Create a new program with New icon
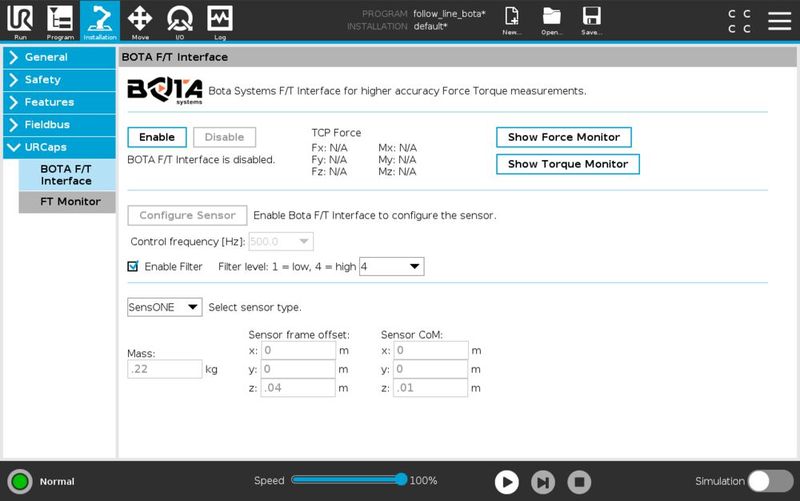This screenshot has height=501, width=800. pyautogui.click(x=511, y=20)
